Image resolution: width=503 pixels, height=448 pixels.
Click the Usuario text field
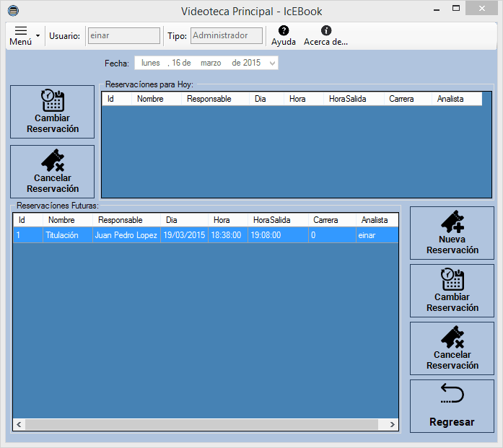tap(123, 35)
